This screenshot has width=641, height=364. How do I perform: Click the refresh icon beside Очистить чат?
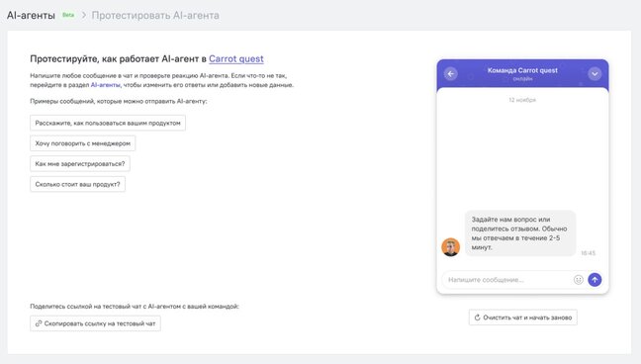coord(477,318)
